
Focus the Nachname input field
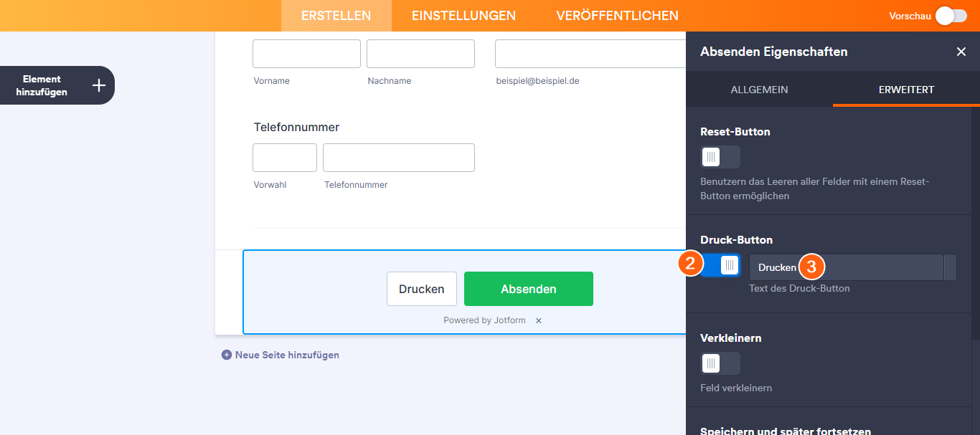(420, 54)
